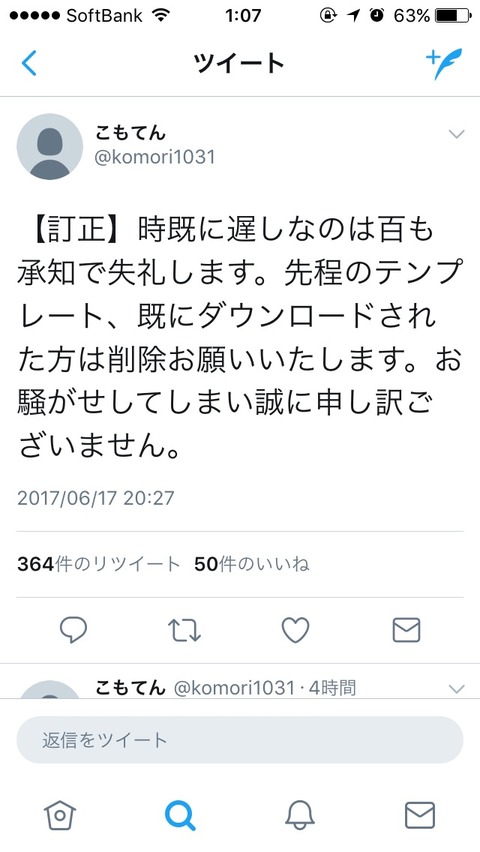The width and height of the screenshot is (480, 852).
Task: Expand options chevron on the reply tweet
Action: (457, 690)
